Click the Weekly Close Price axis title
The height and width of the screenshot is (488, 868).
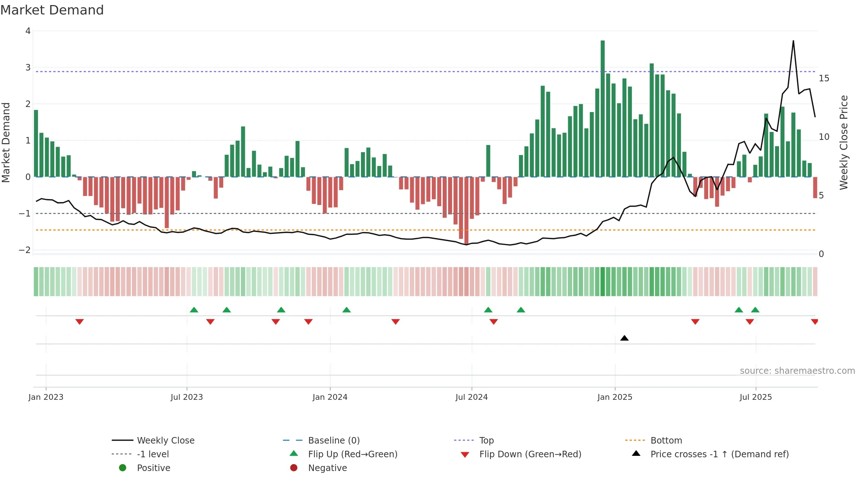[844, 142]
